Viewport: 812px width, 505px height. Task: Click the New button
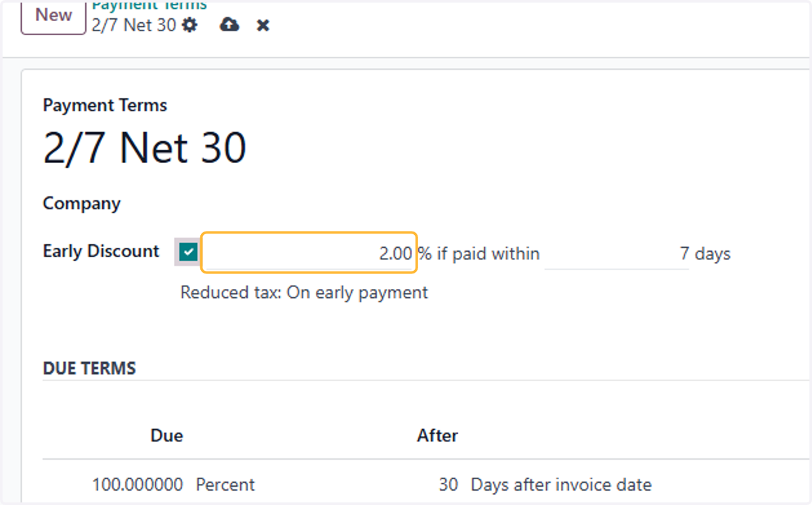[x=53, y=16]
